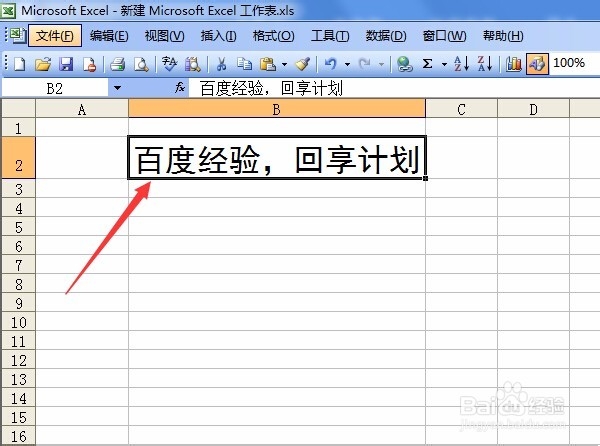
Task: Select column D header
Action: click(533, 110)
